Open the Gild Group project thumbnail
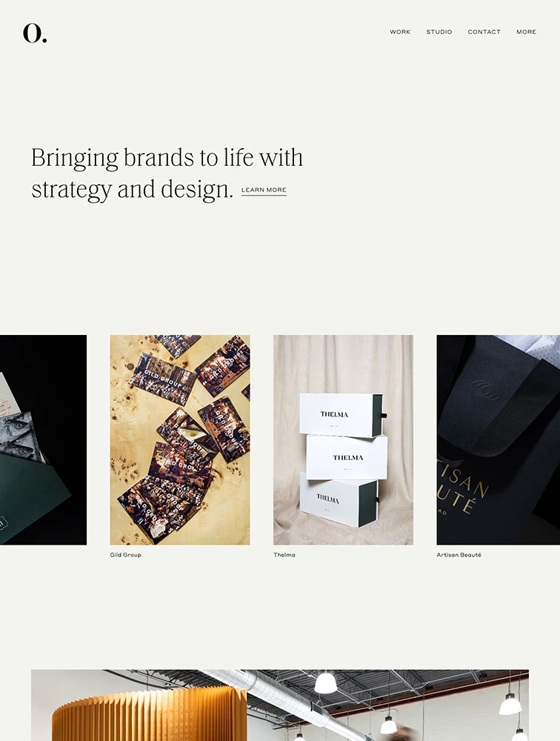 click(180, 440)
